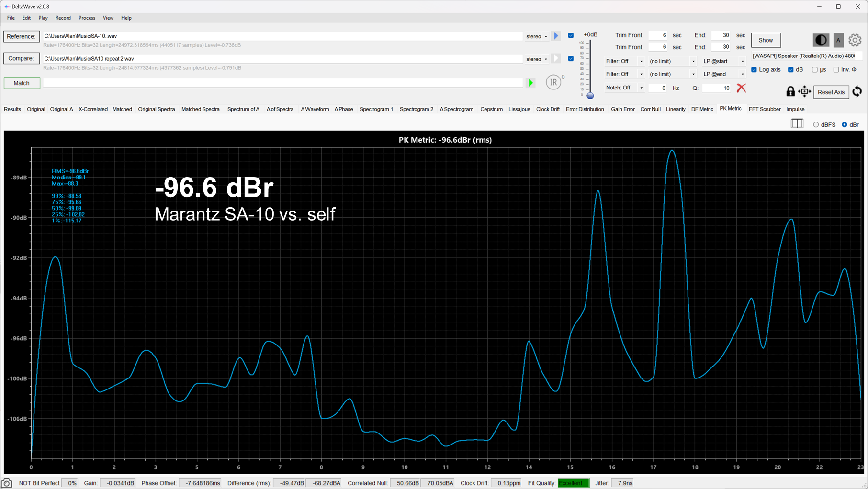Toggle the dark/light contrast theme icon
The height and width of the screenshot is (489, 868).
821,40
